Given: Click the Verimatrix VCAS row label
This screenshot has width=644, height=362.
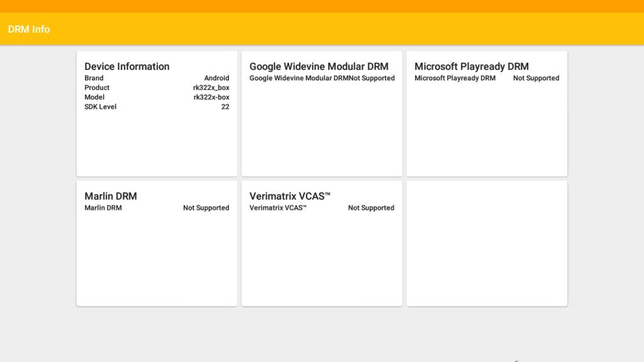Looking at the screenshot, I should point(278,207).
